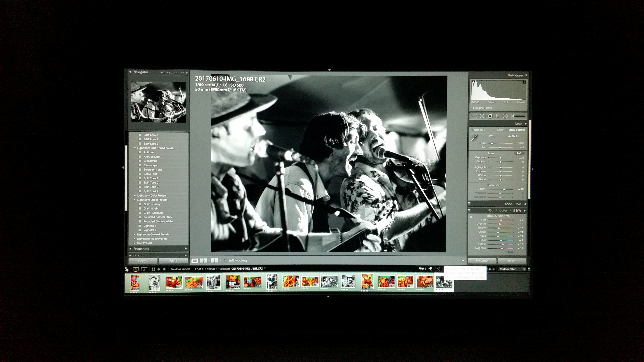The image size is (644, 362).
Task: Select Loupe view icon in toolbar
Action: 195,261
